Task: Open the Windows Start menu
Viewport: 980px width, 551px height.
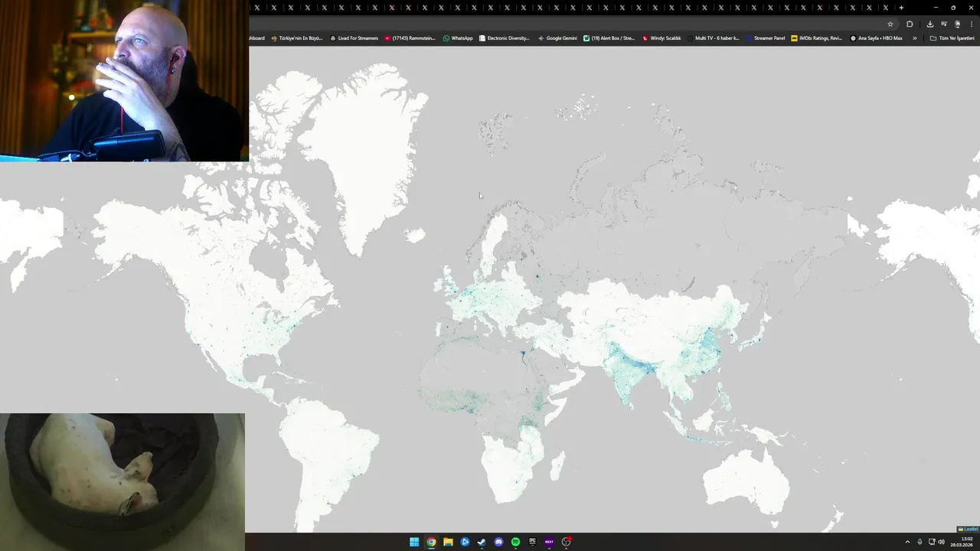Action: tap(414, 542)
